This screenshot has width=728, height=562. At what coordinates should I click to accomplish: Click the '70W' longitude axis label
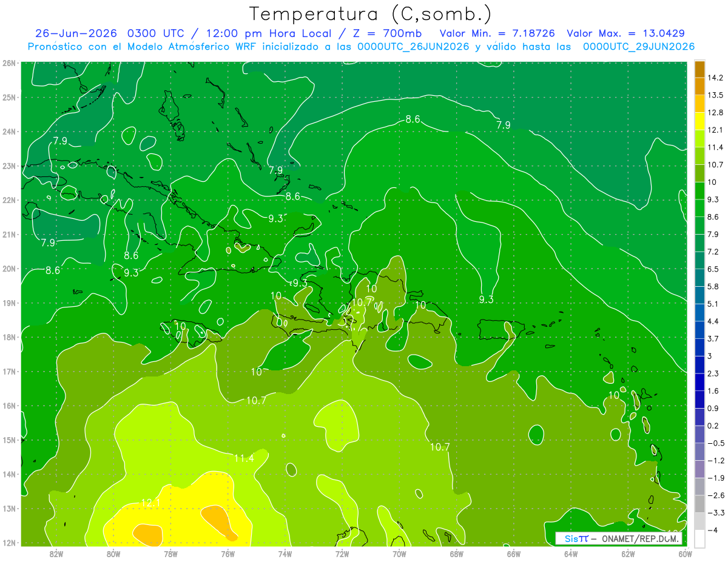[399, 554]
